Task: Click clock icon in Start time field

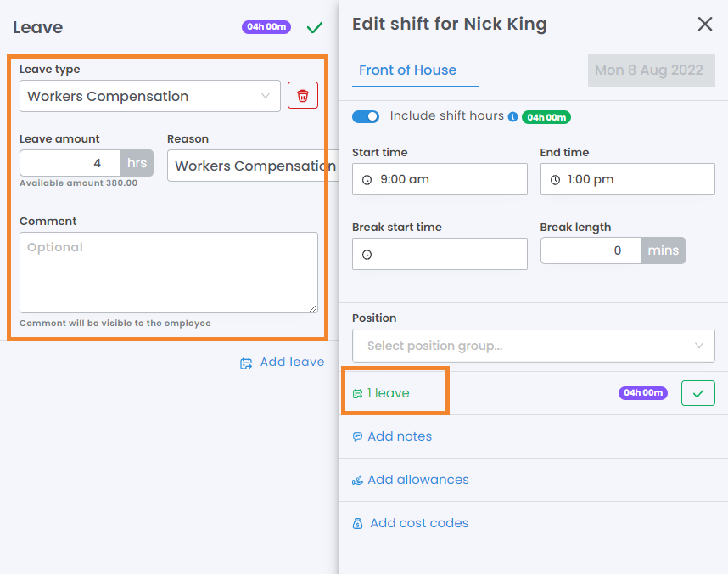Action: click(367, 180)
